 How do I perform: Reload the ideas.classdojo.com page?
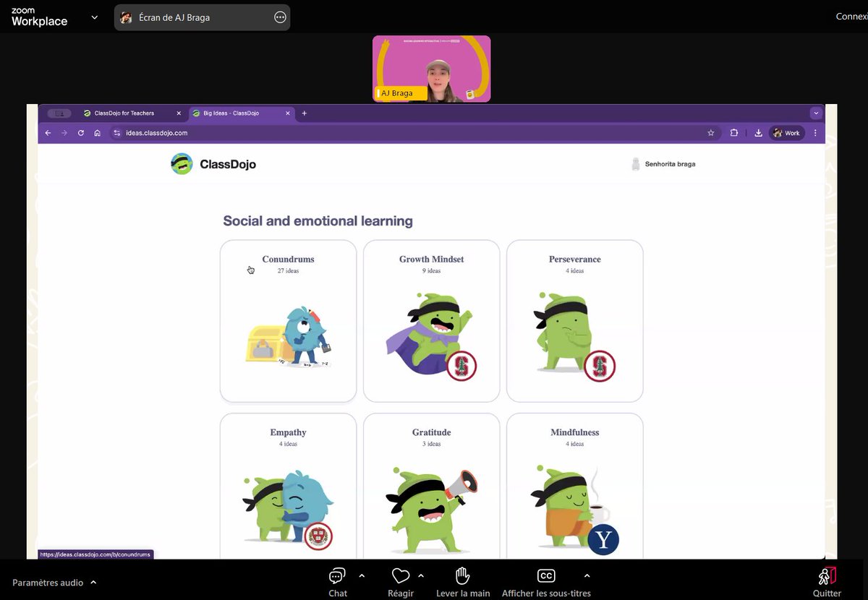tap(81, 133)
